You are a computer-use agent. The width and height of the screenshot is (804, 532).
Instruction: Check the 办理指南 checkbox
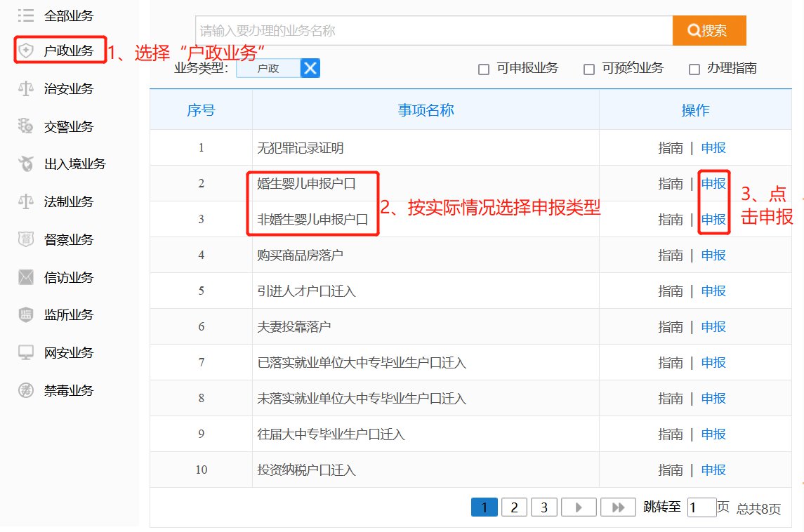tap(694, 69)
